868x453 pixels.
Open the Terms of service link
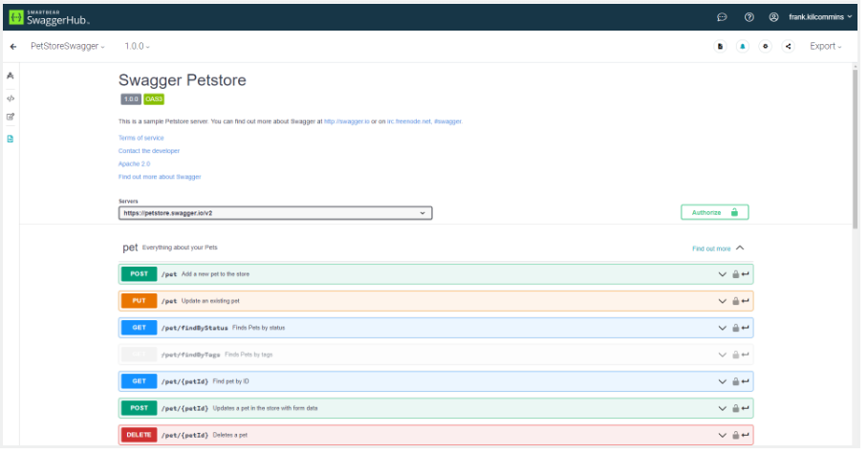tap(142, 139)
